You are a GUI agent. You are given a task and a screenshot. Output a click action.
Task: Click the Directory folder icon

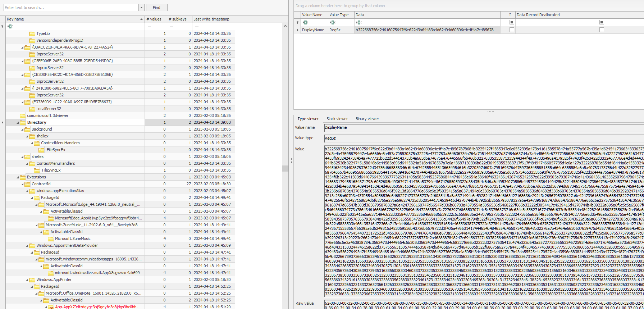click(x=23, y=122)
